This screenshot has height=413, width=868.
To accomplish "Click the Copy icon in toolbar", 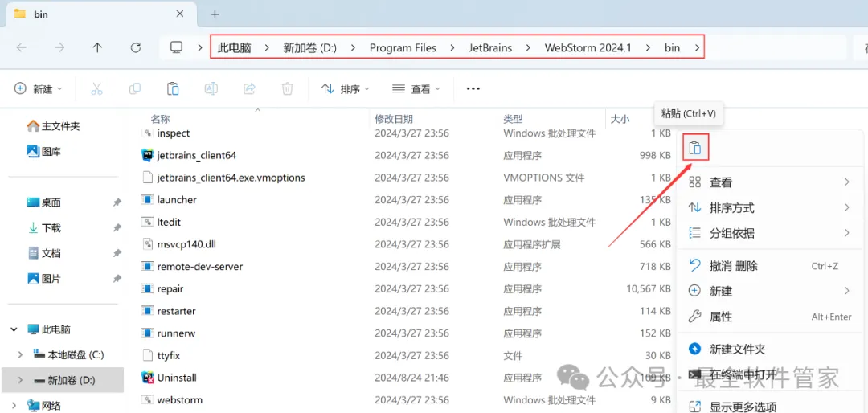I will (x=134, y=88).
